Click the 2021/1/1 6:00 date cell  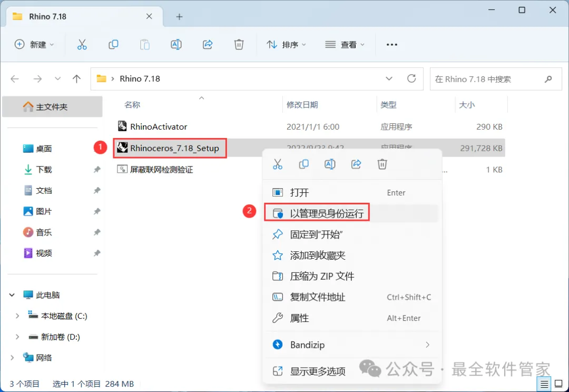(313, 126)
